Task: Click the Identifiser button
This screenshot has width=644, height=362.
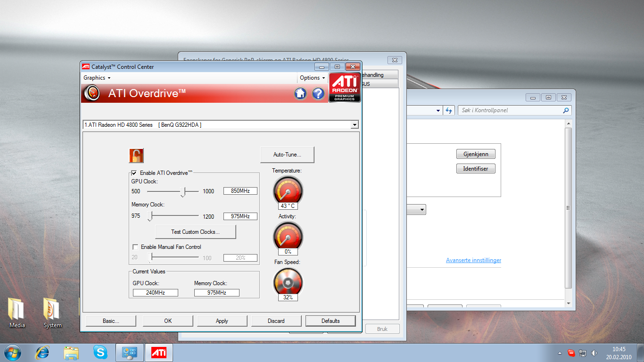Action: 476,168
